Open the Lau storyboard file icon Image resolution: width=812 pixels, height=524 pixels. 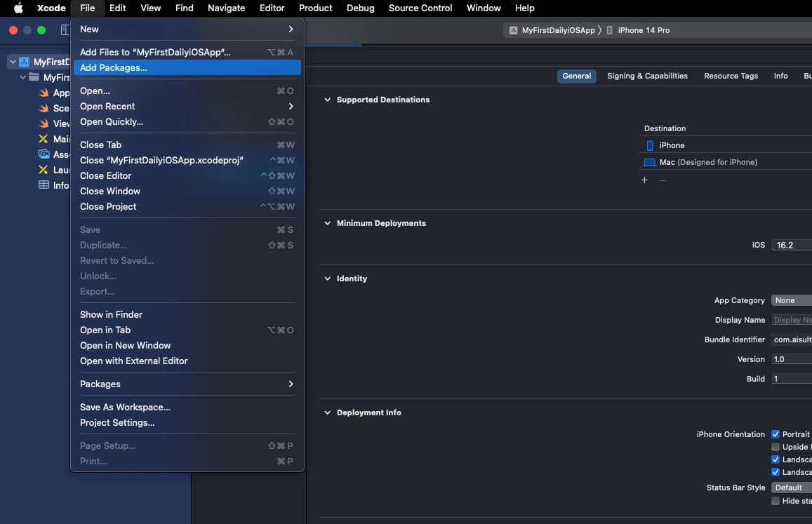point(44,170)
